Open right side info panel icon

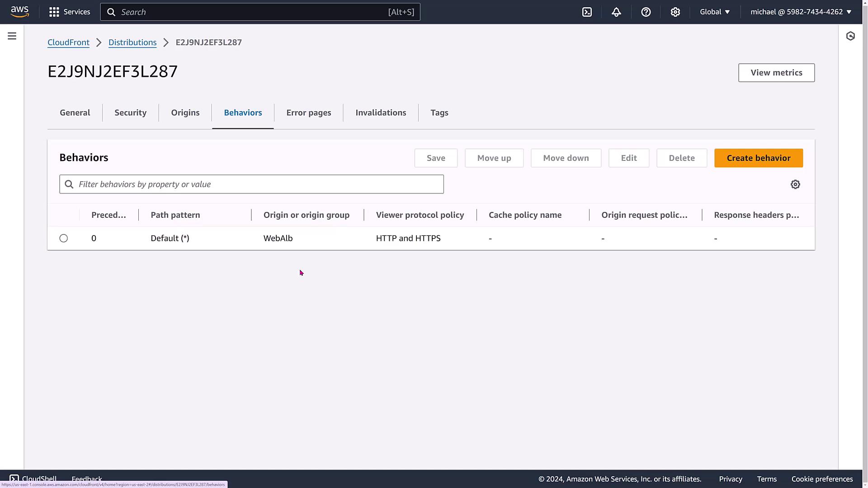[x=850, y=36]
